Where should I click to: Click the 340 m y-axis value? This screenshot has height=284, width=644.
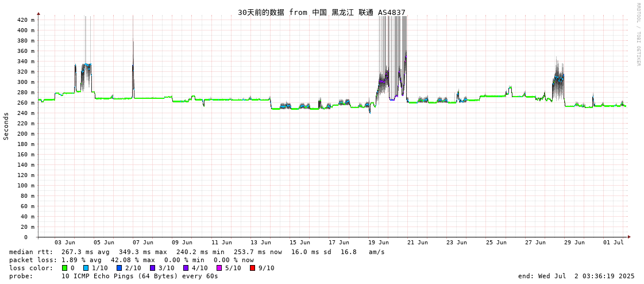[26, 62]
